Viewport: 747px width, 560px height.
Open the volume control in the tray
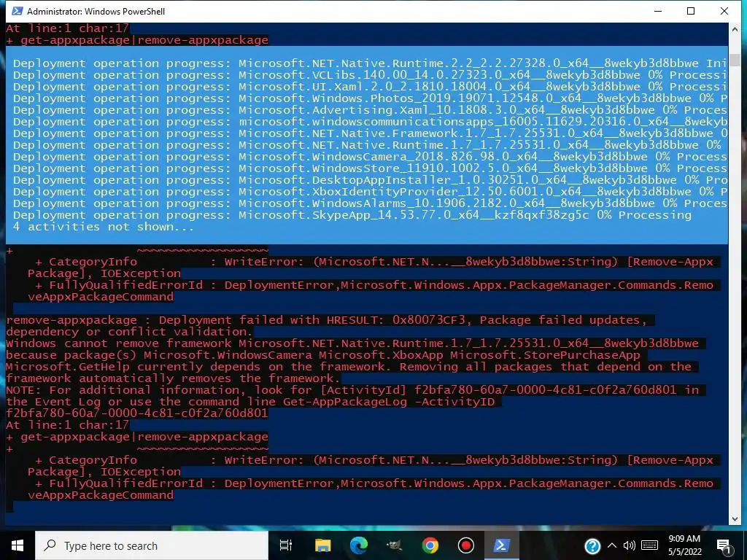630,545
